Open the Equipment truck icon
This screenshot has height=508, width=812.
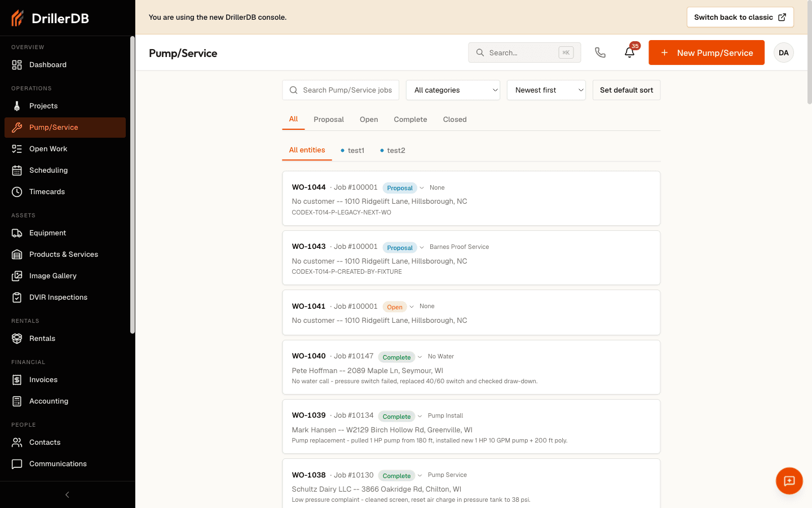[17, 233]
